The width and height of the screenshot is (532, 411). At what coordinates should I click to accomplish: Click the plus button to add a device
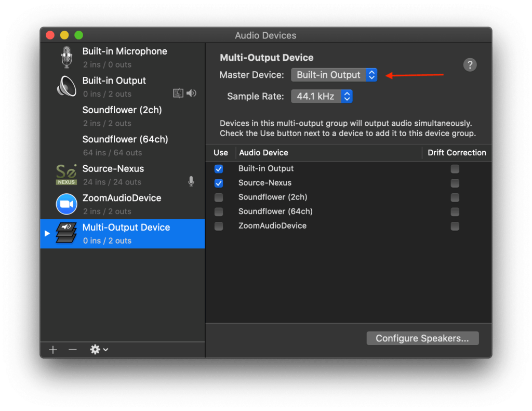(x=52, y=350)
